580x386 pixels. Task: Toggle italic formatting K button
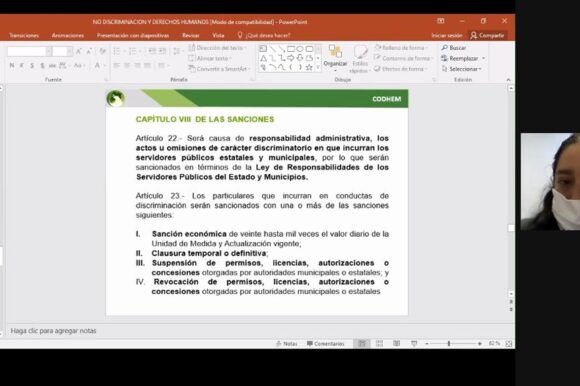tap(22, 65)
